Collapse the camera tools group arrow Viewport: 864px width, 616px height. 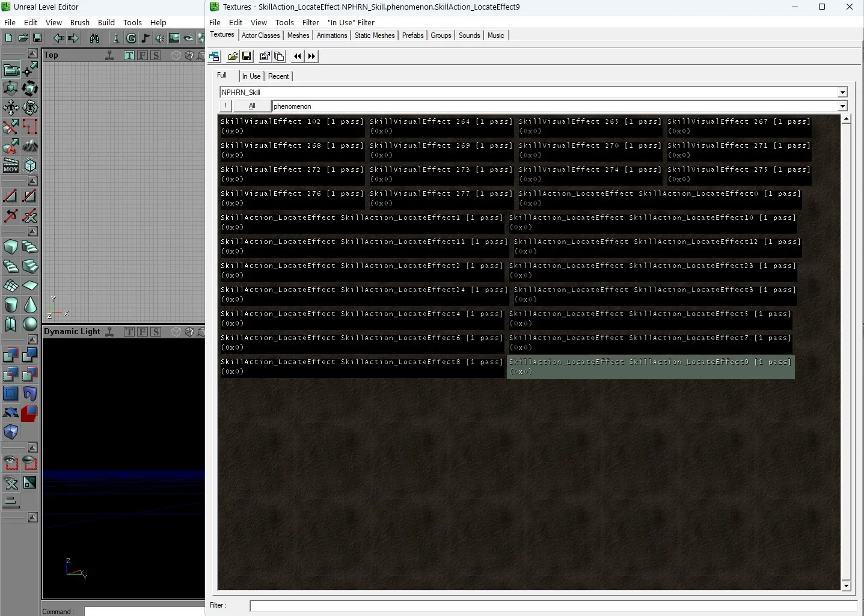pos(32,53)
